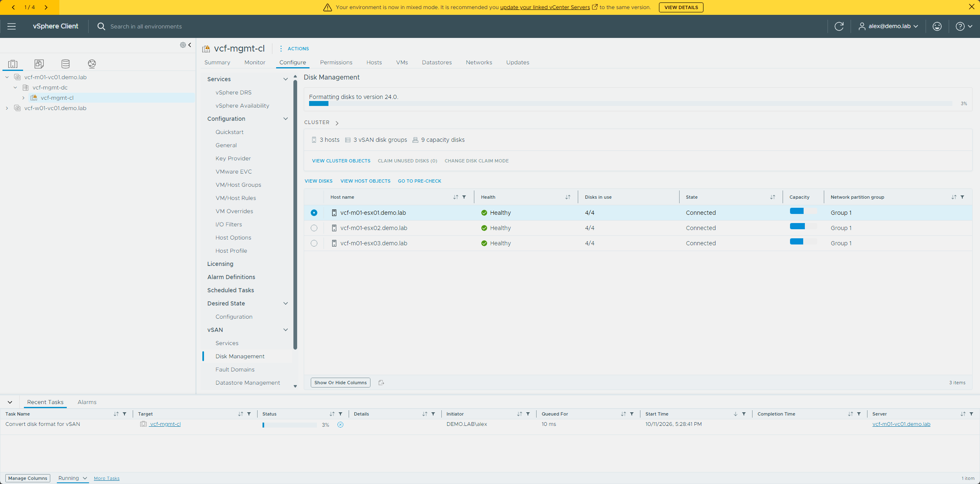Image resolution: width=980 pixels, height=484 pixels.
Task: Switch to VMs and Templates inventory view
Action: click(x=39, y=63)
